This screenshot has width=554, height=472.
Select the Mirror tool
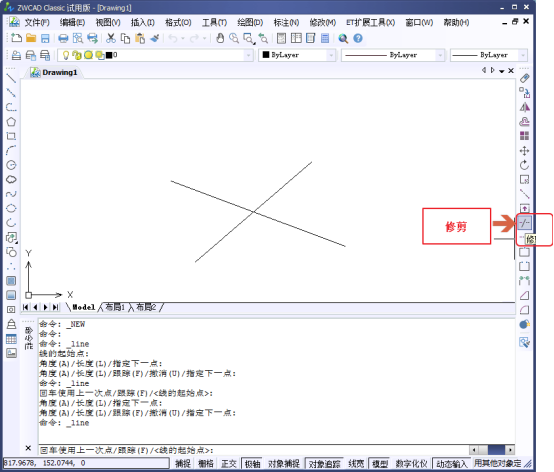pos(525,107)
